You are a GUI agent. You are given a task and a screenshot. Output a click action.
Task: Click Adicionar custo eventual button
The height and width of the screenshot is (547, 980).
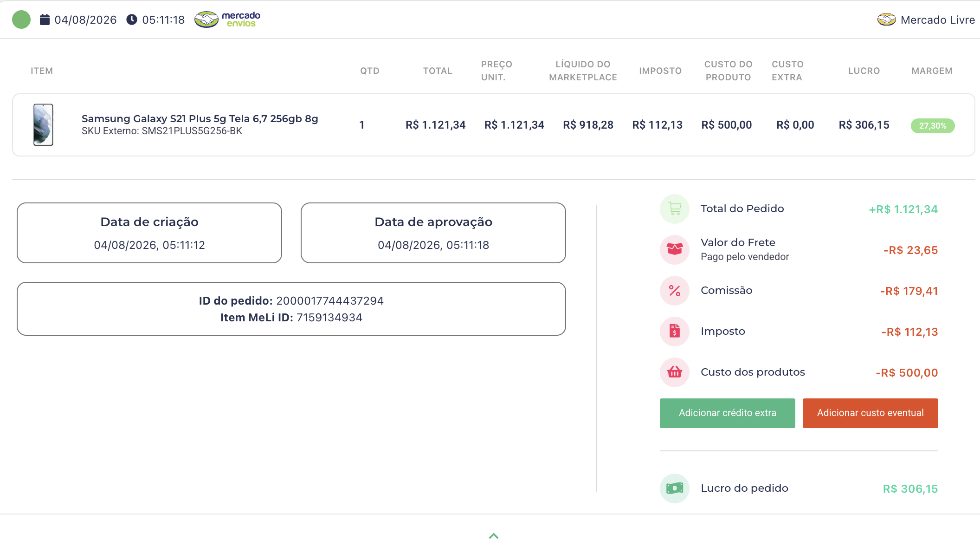point(870,413)
